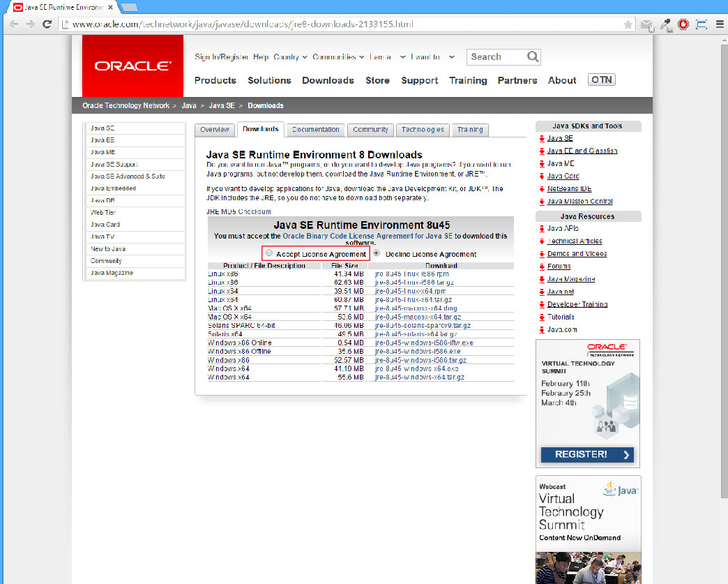Click the Help link in header
This screenshot has height=584, width=728.
[x=261, y=57]
